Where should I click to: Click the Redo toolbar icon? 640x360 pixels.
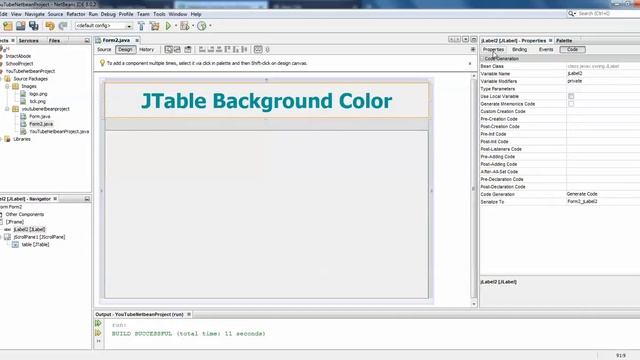click(63, 26)
